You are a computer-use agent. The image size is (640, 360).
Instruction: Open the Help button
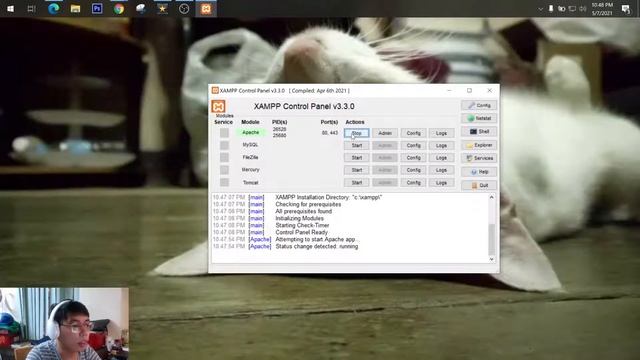click(x=479, y=172)
